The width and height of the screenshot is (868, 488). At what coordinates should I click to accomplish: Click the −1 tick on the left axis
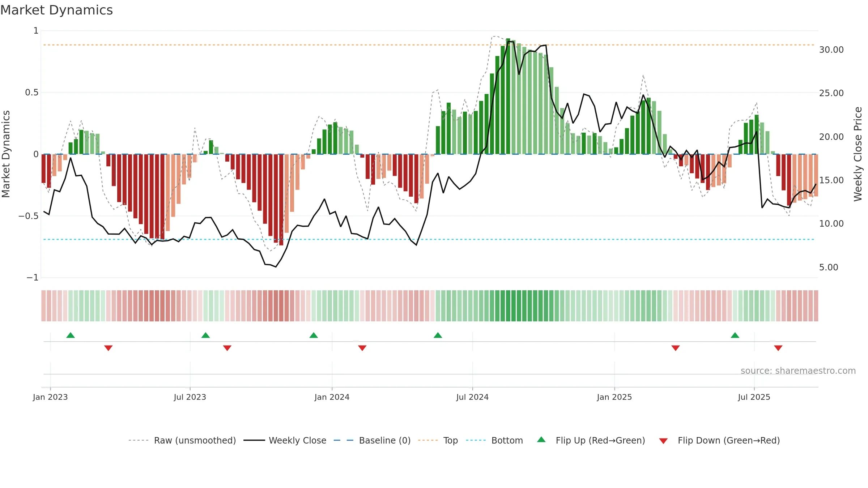point(33,278)
